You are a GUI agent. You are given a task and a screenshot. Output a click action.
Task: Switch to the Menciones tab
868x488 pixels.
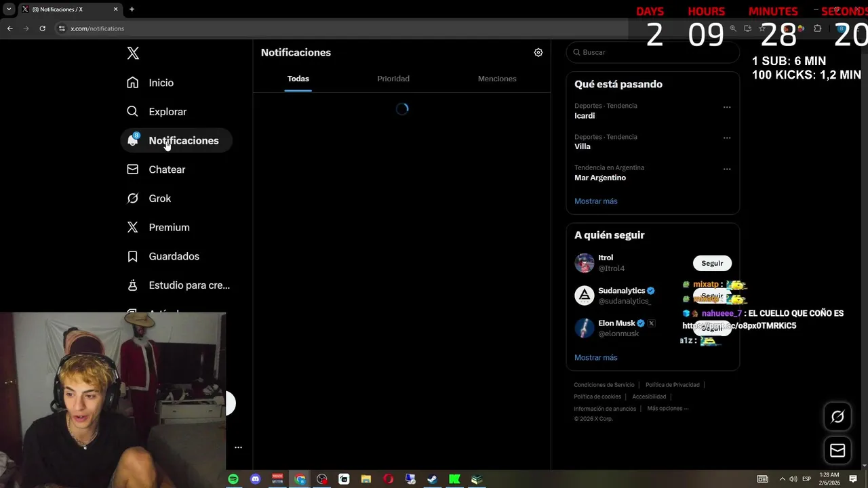click(x=497, y=79)
